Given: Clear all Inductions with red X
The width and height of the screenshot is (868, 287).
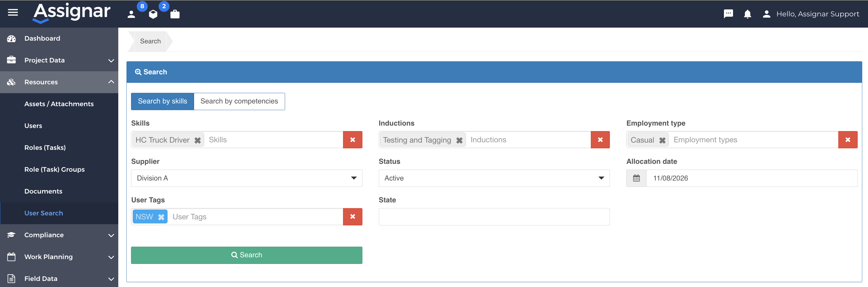Looking at the screenshot, I should tap(600, 140).
